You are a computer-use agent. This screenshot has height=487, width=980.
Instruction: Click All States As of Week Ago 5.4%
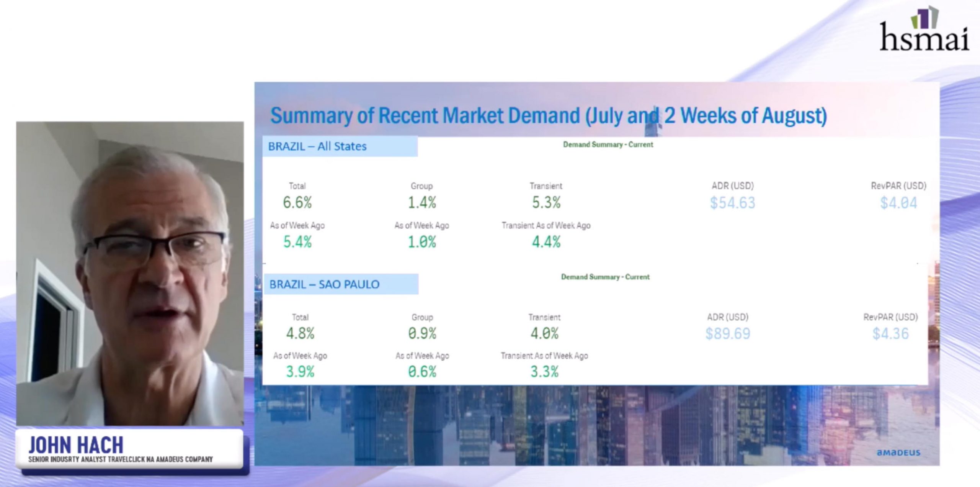[297, 242]
